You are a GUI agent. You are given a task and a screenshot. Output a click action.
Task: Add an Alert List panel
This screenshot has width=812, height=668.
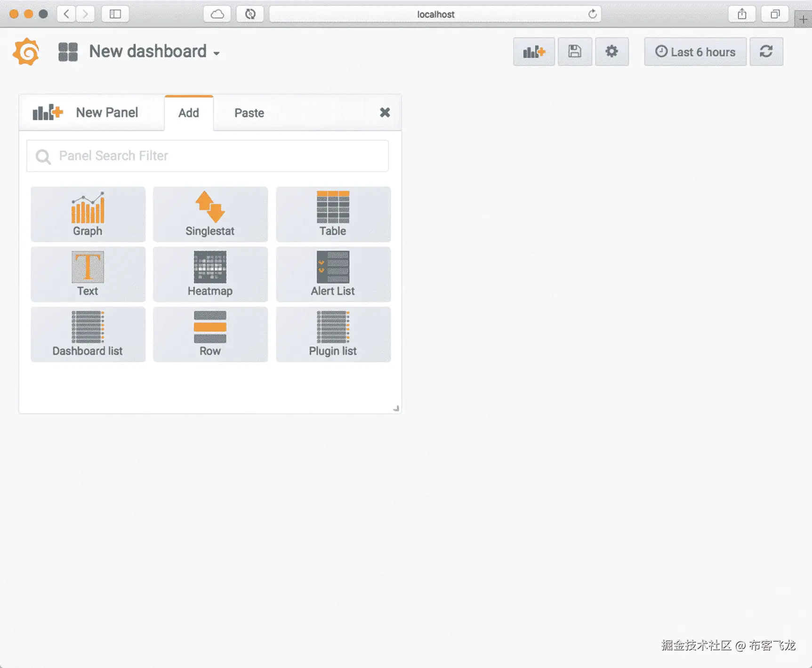pos(333,274)
